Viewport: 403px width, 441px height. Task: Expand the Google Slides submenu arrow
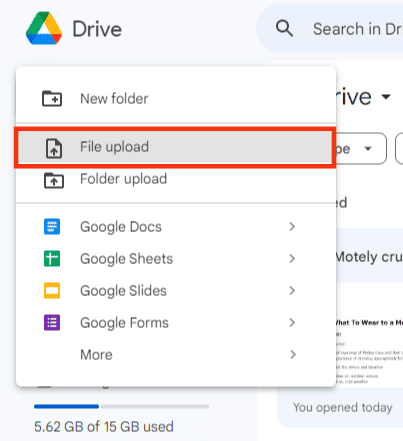292,290
